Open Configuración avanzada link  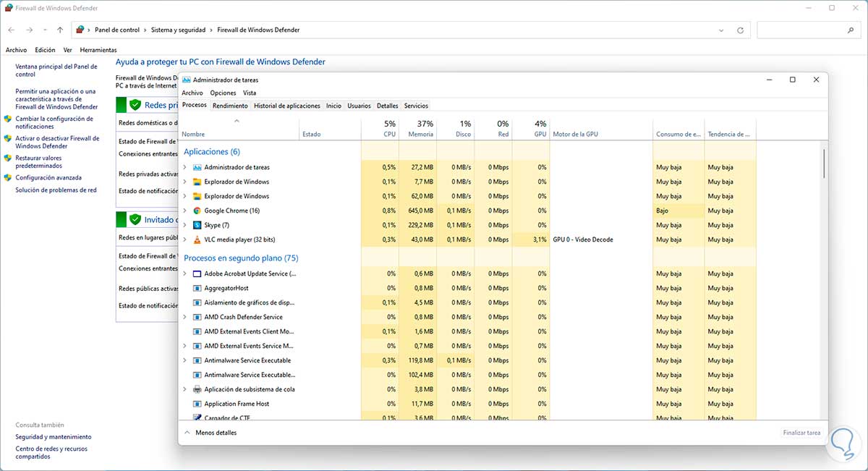pos(48,177)
